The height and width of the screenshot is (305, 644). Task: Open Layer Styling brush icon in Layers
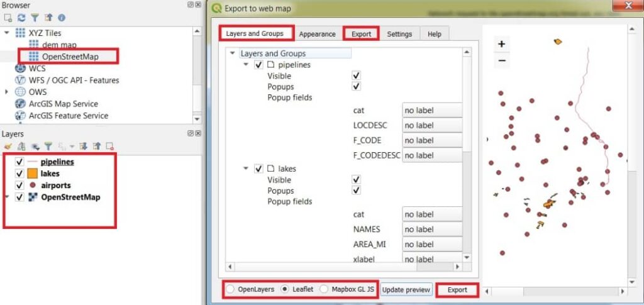(7, 146)
